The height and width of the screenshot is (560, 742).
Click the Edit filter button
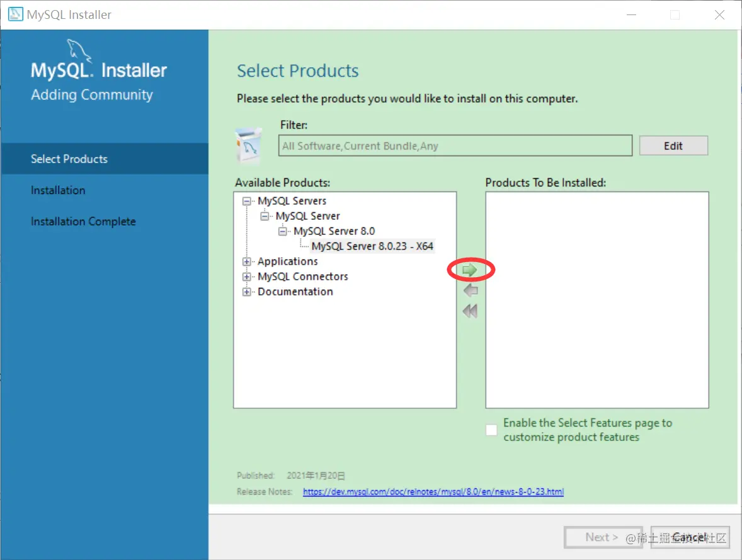[x=673, y=146]
